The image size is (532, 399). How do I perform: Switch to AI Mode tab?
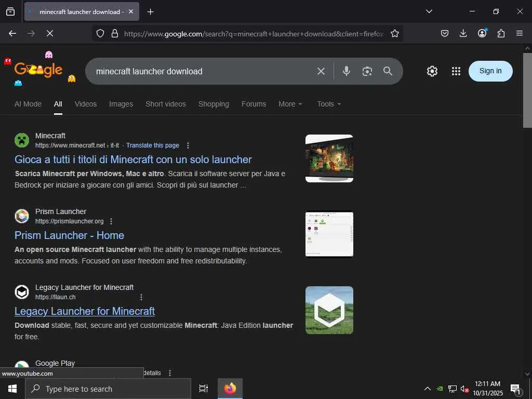[28, 104]
